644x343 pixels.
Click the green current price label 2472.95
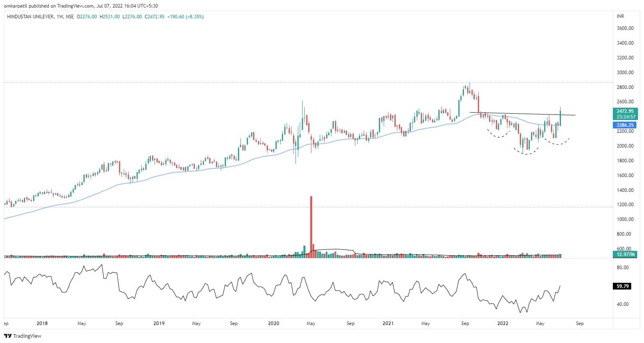(625, 111)
